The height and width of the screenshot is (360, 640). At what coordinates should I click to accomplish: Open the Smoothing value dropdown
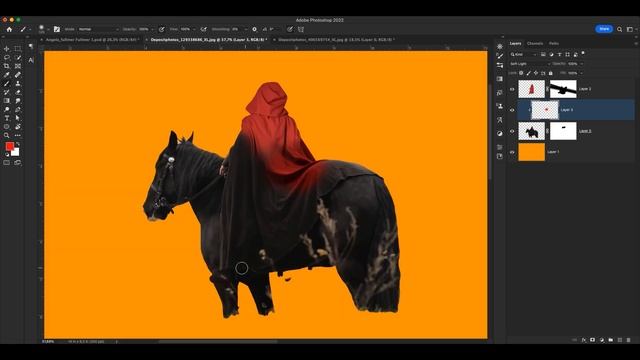(x=245, y=29)
